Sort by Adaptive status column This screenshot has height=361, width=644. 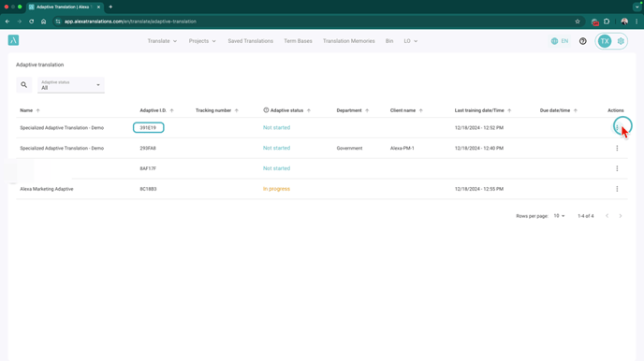point(286,110)
